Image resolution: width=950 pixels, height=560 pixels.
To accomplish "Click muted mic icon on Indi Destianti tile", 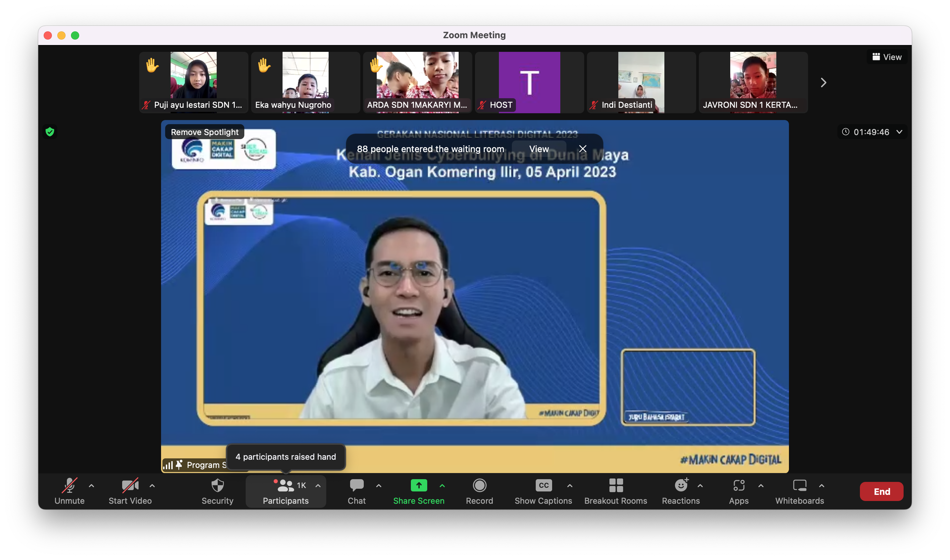I will (x=593, y=105).
